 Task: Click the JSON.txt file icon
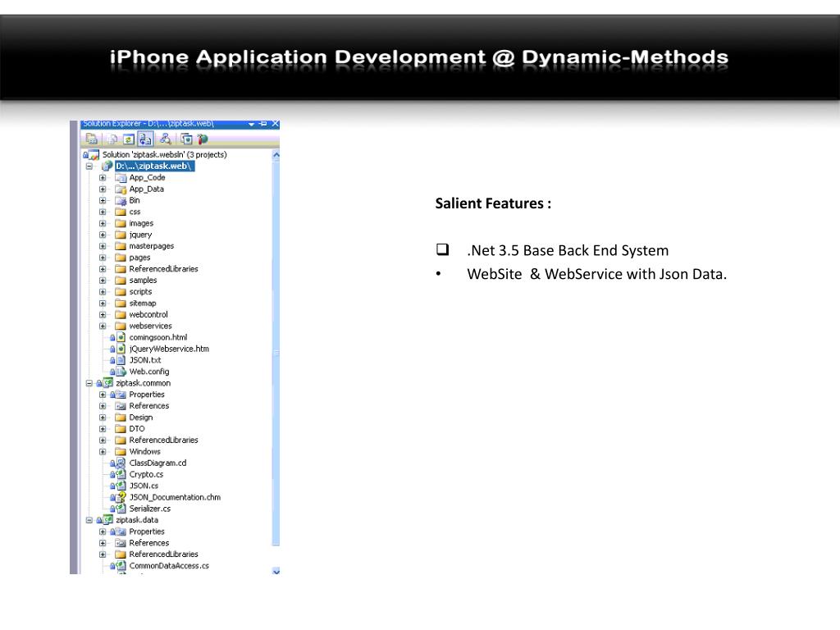click(x=121, y=360)
